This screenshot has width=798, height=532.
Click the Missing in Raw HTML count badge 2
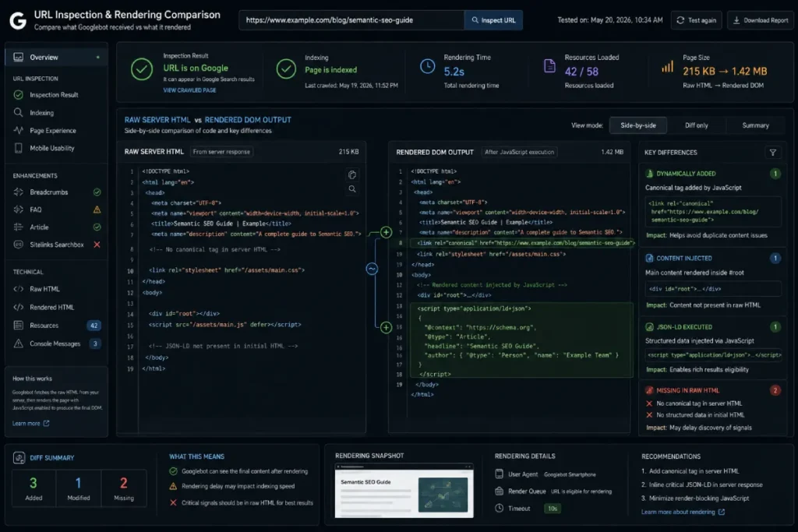[x=775, y=390]
